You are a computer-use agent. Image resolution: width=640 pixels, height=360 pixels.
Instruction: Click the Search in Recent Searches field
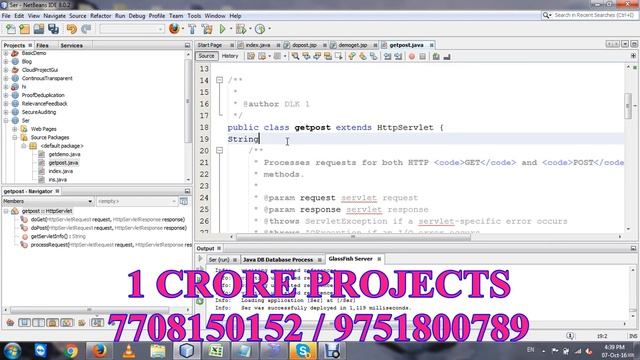(594, 15)
